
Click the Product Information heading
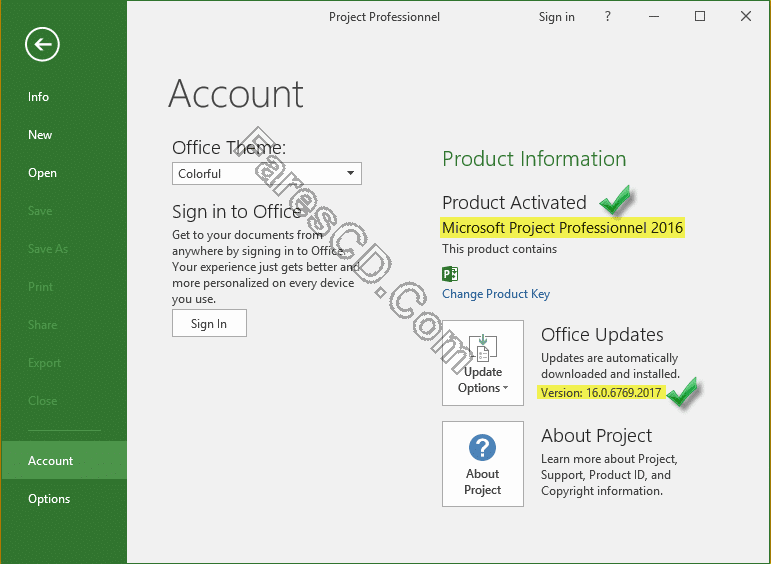click(x=534, y=159)
